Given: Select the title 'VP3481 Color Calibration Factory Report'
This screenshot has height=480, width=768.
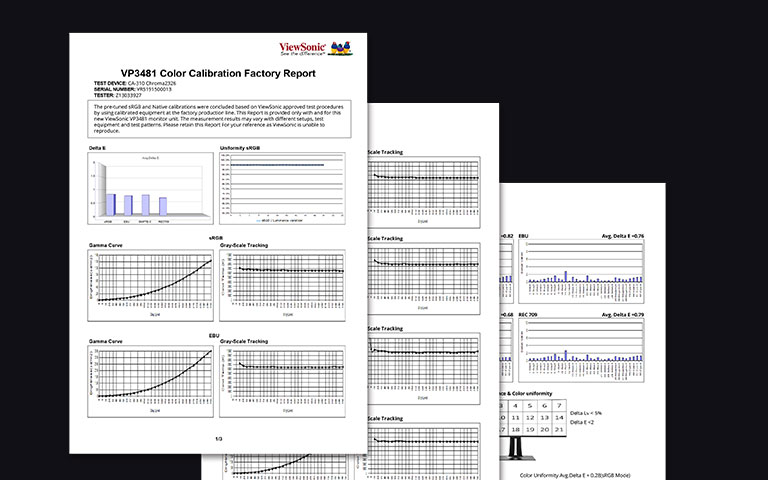Looking at the screenshot, I should [x=218, y=73].
